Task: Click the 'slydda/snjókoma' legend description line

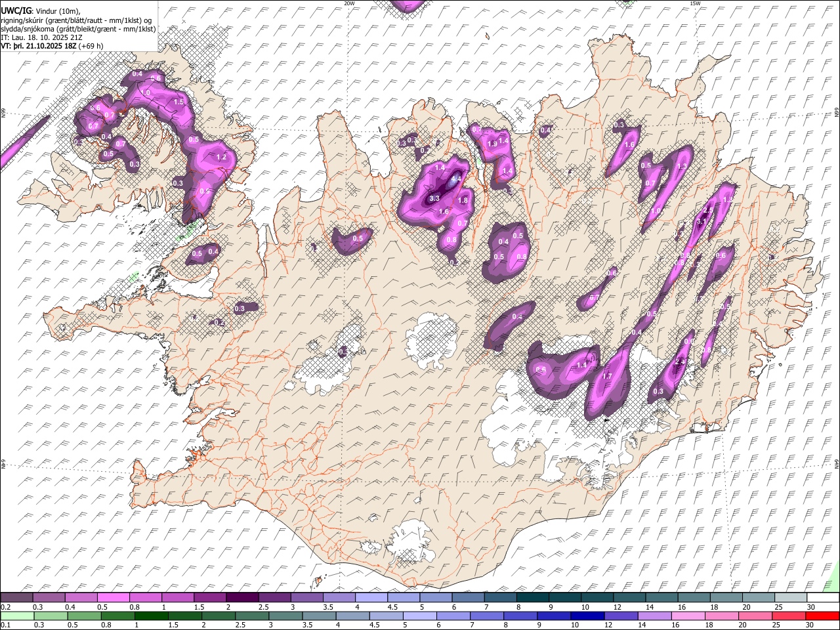Action: (x=79, y=29)
